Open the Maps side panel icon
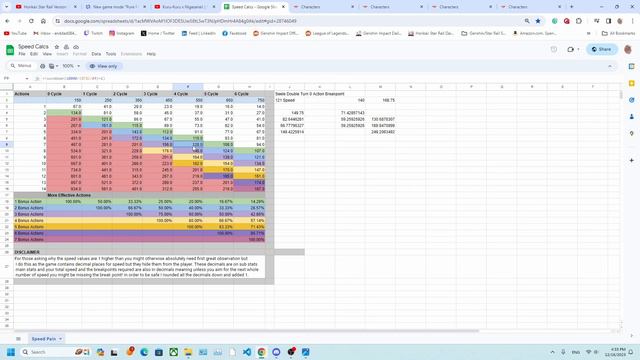640x360 pixels. tap(631, 133)
